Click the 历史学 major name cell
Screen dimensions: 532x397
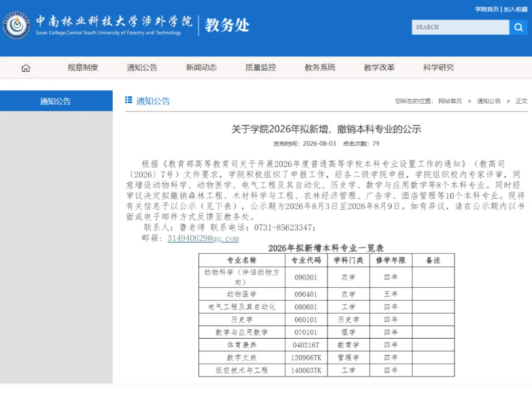(x=242, y=320)
